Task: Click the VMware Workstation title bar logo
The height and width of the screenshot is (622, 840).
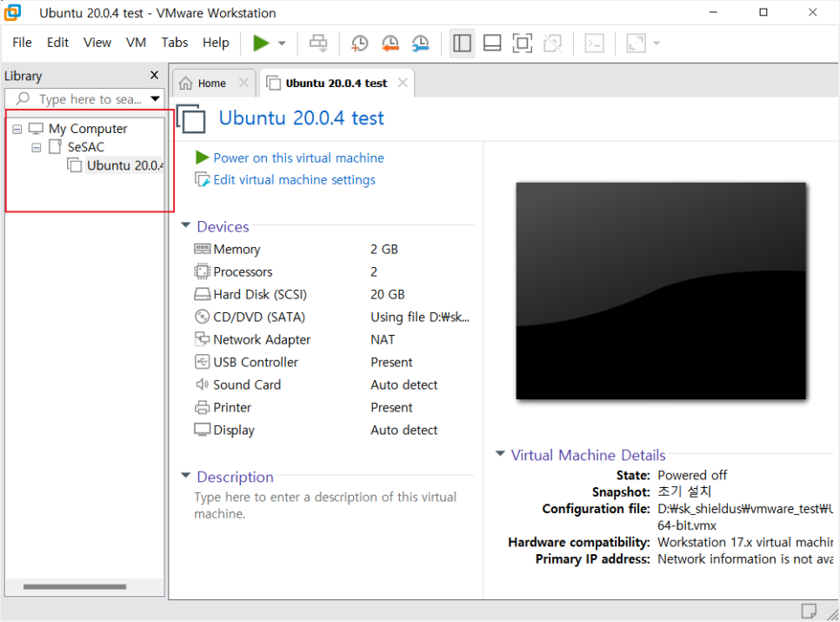Action: [13, 12]
